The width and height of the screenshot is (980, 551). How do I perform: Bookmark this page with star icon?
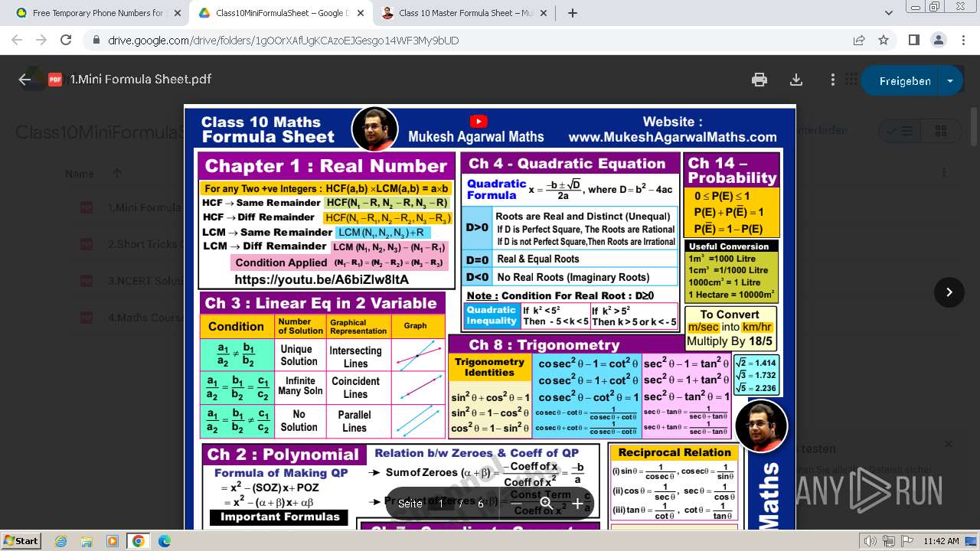tap(884, 40)
